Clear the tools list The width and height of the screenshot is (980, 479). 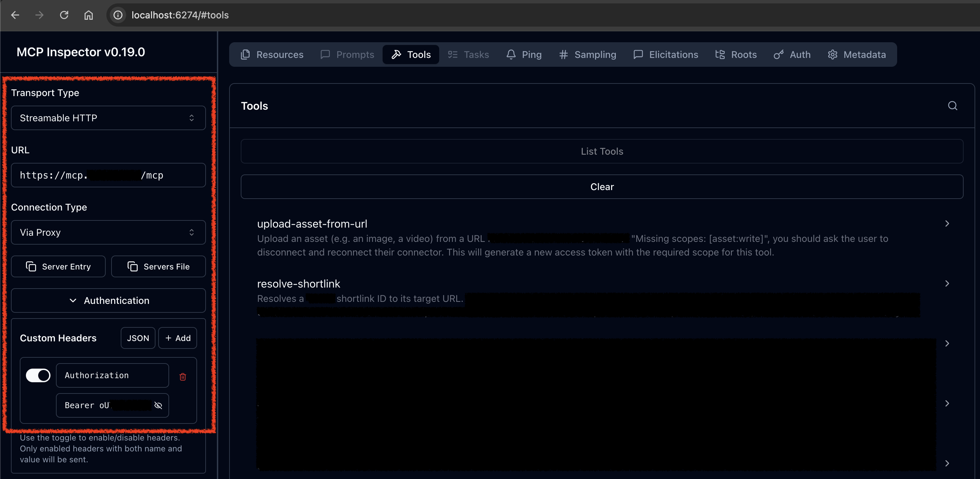(602, 187)
